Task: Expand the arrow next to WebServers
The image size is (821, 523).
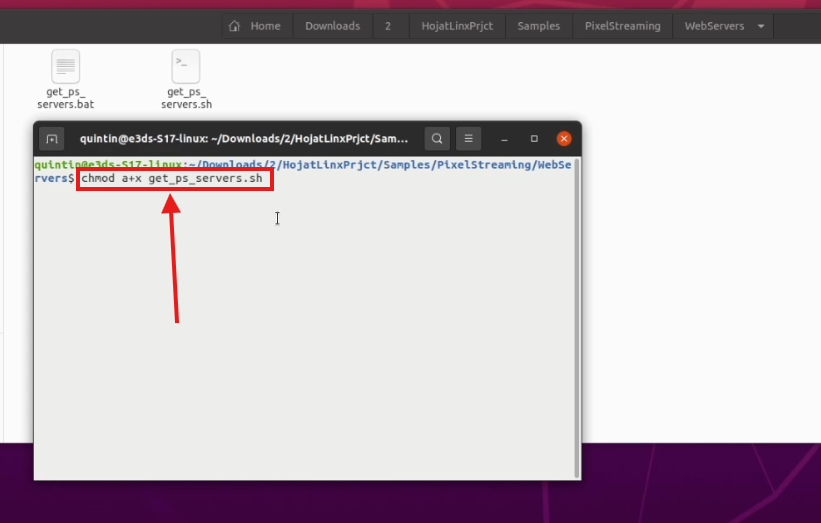Action: point(761,26)
